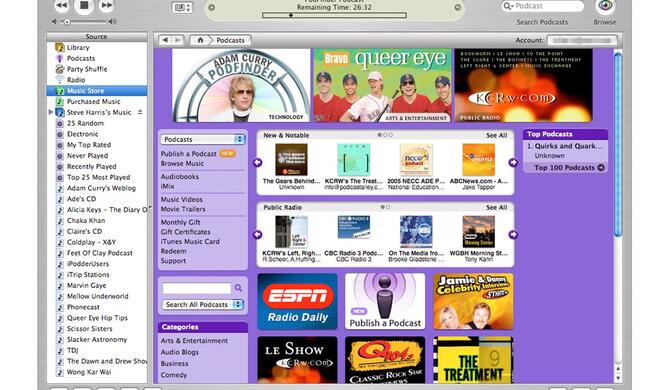Click the playback progress bar

pos(334,15)
